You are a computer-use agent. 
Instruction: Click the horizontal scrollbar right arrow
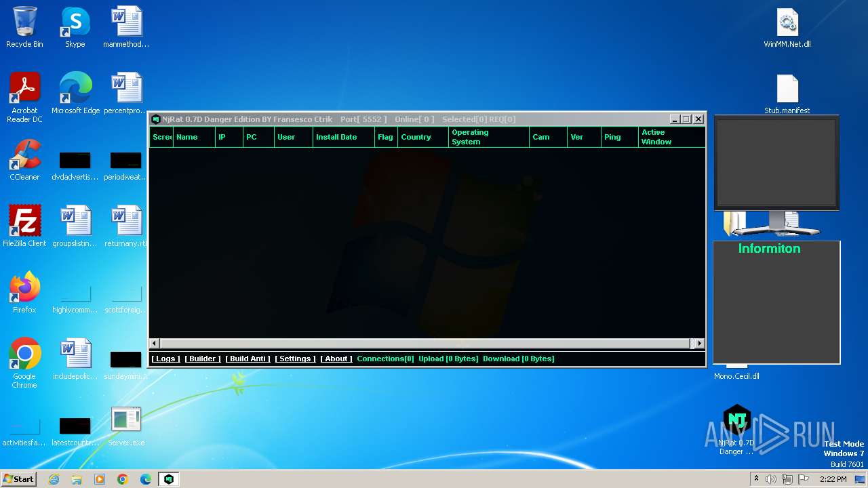[700, 344]
